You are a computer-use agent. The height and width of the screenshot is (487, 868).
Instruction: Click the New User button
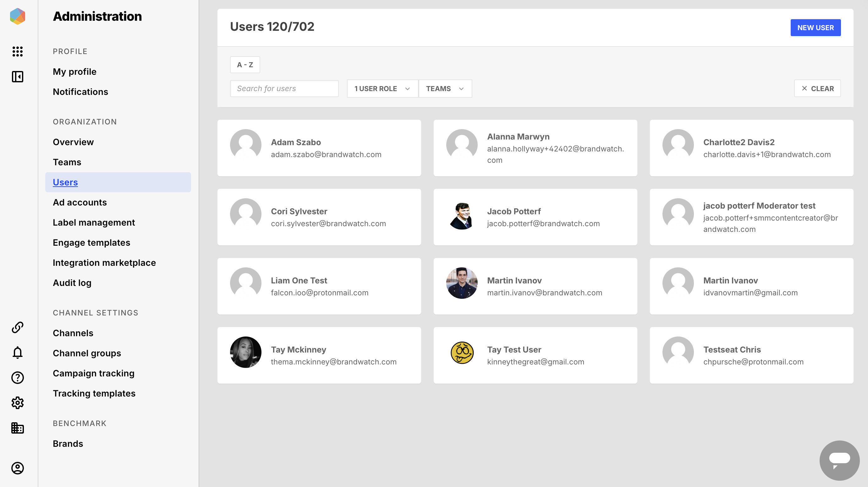pyautogui.click(x=816, y=28)
